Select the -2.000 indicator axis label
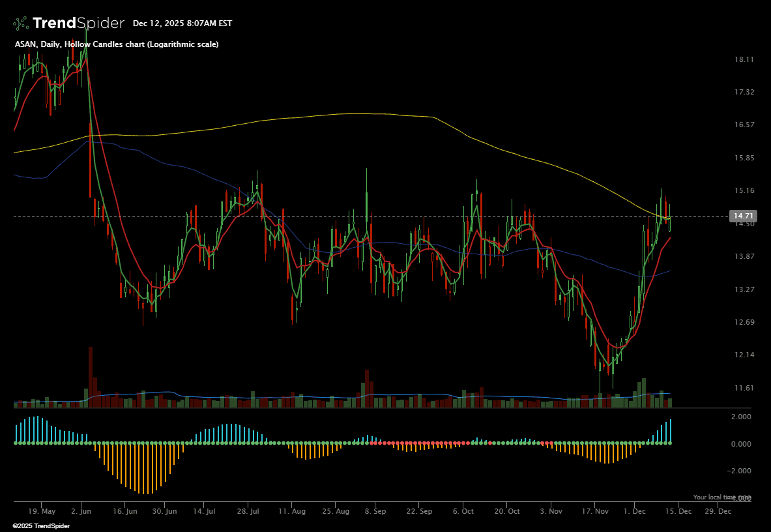The width and height of the screenshot is (771, 532). pyautogui.click(x=740, y=471)
